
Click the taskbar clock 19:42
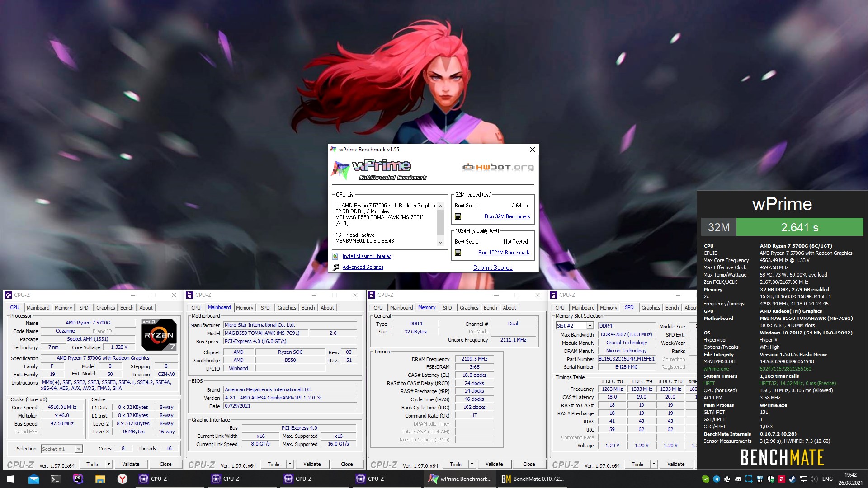(850, 475)
